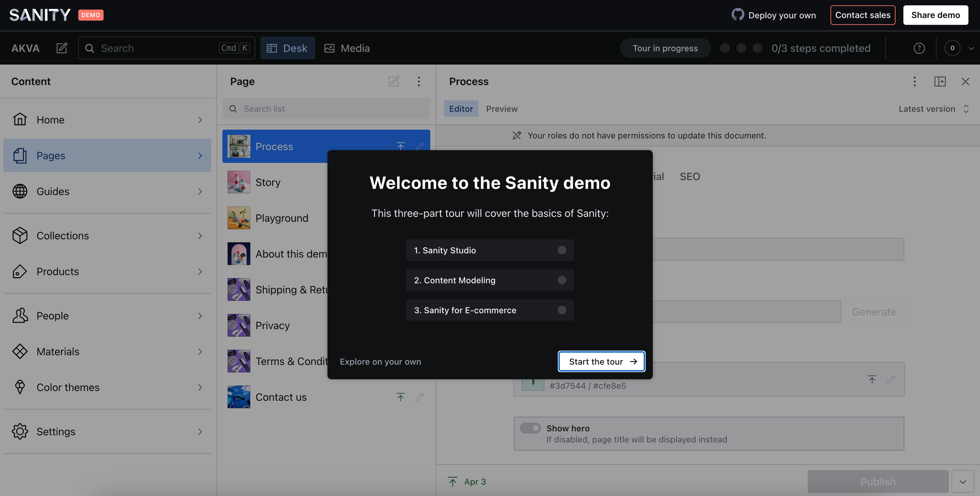Click the split-view layout icon in Process panel

click(x=940, y=81)
